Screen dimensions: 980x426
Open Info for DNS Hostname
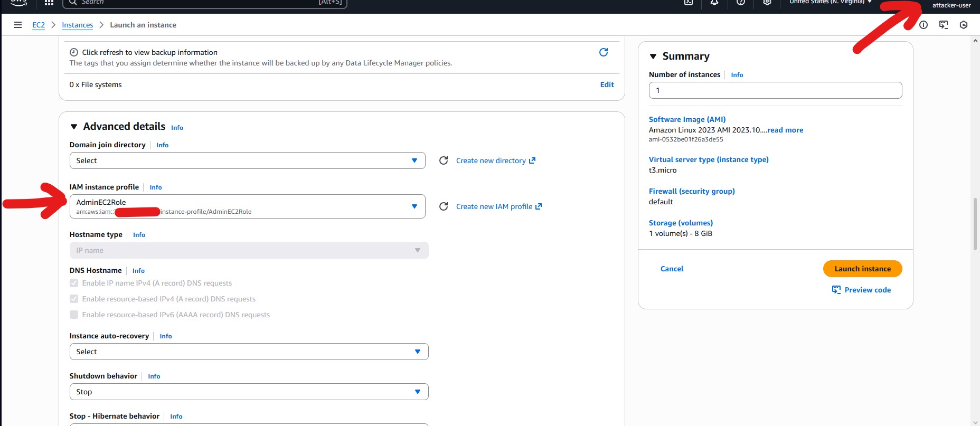(138, 271)
